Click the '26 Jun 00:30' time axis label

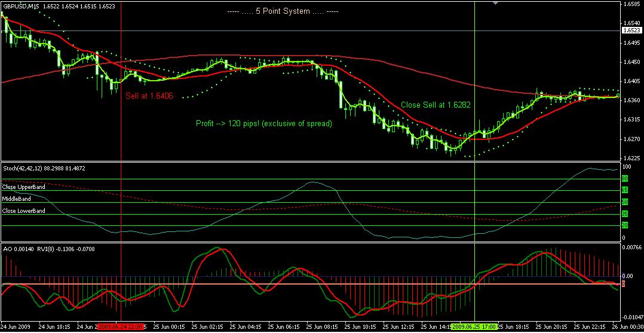pyautogui.click(x=629, y=326)
